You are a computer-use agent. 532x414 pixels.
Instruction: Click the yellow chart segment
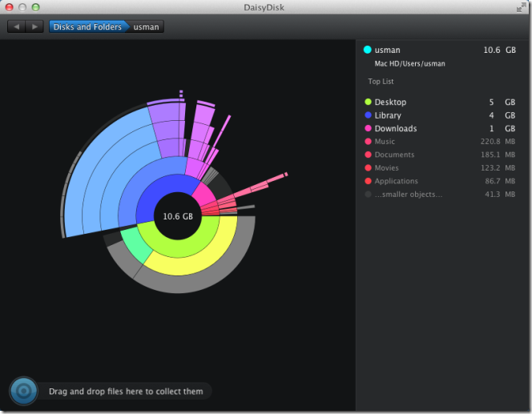point(204,261)
